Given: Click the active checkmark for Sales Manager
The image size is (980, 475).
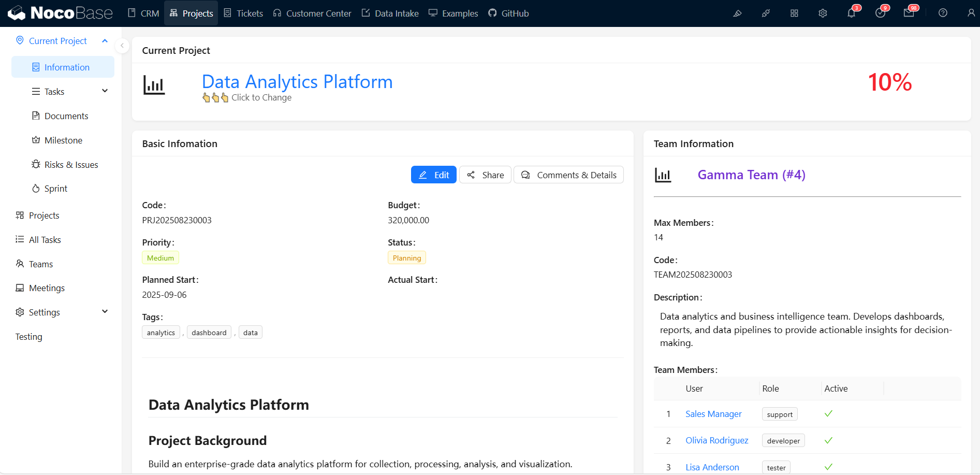Looking at the screenshot, I should pyautogui.click(x=828, y=414).
